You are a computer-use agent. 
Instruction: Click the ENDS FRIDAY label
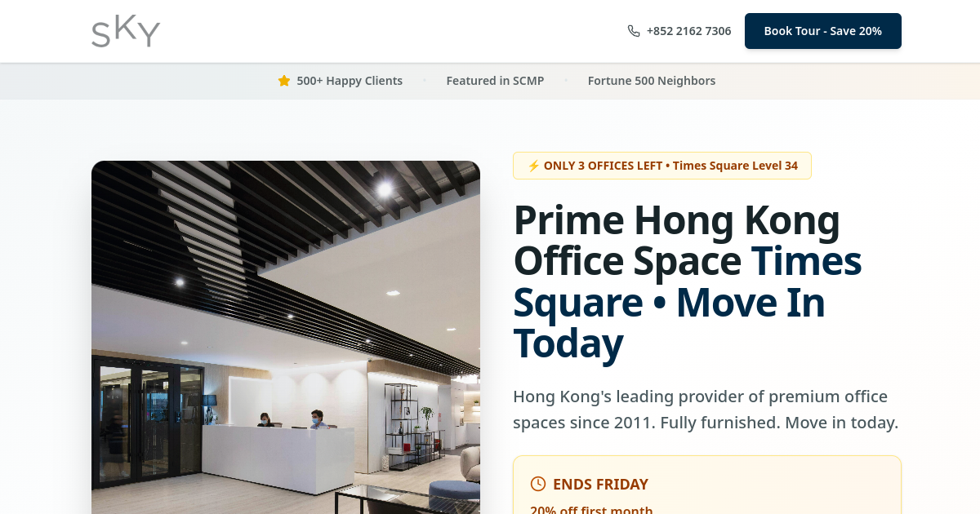pyautogui.click(x=600, y=484)
